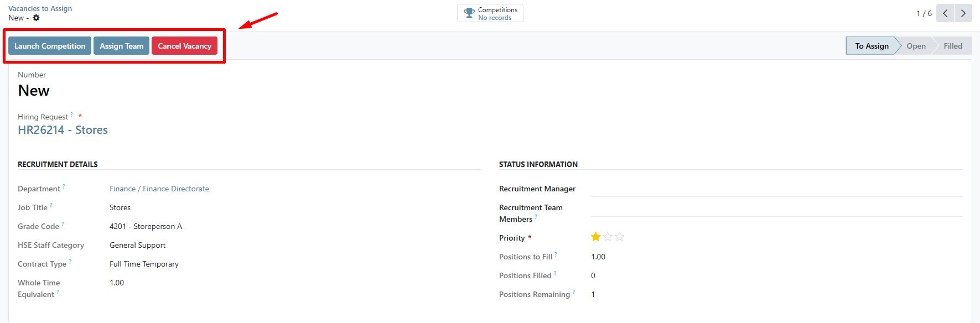
Task: Click the Launch Competition button
Action: [x=50, y=46]
